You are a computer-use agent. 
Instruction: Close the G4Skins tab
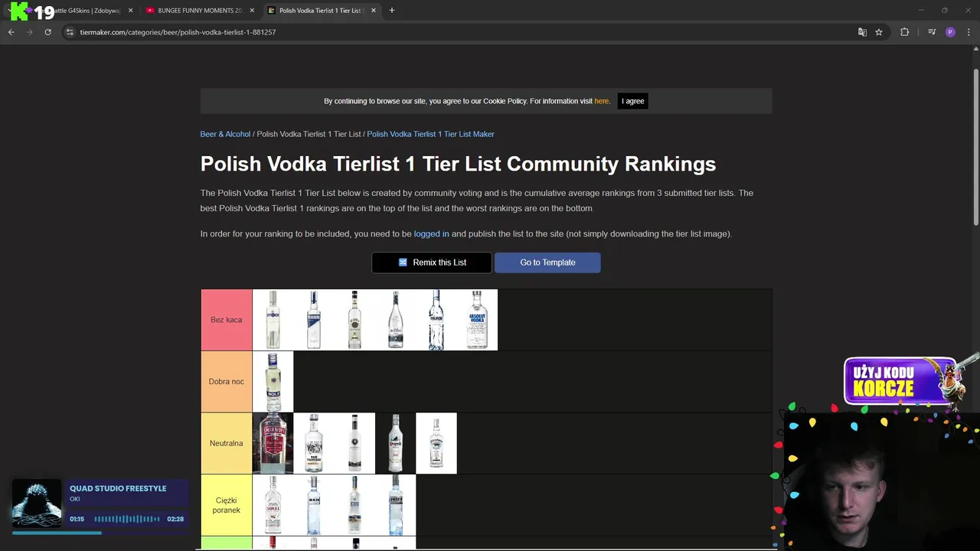click(x=130, y=11)
